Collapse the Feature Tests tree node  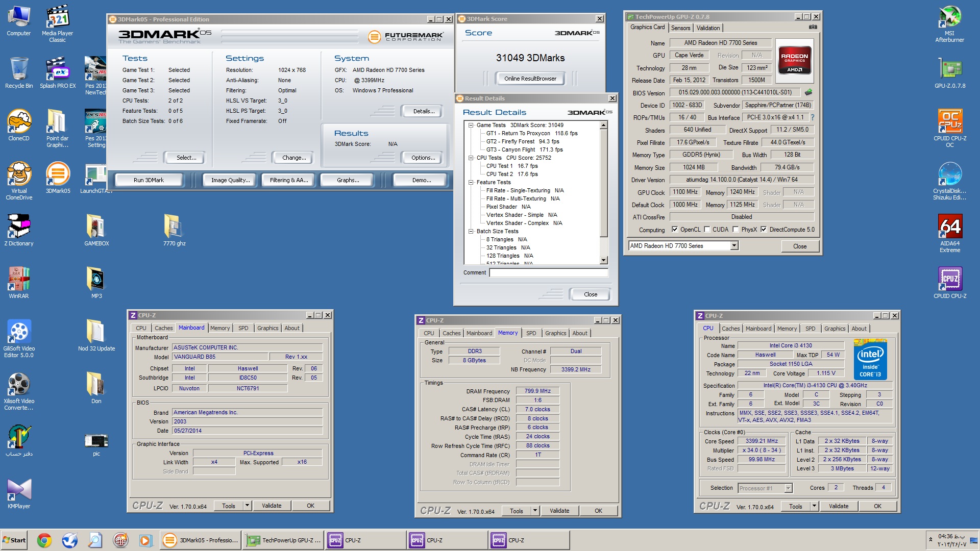tap(471, 182)
